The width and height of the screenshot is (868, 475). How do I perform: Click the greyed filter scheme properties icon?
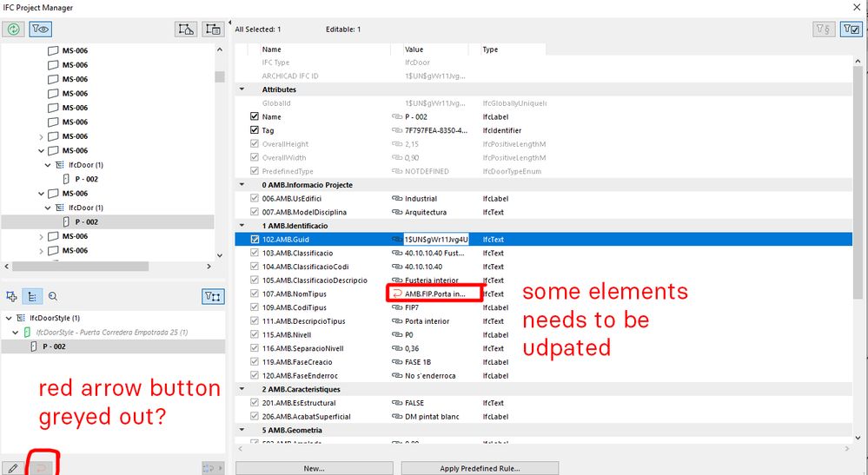click(x=824, y=30)
